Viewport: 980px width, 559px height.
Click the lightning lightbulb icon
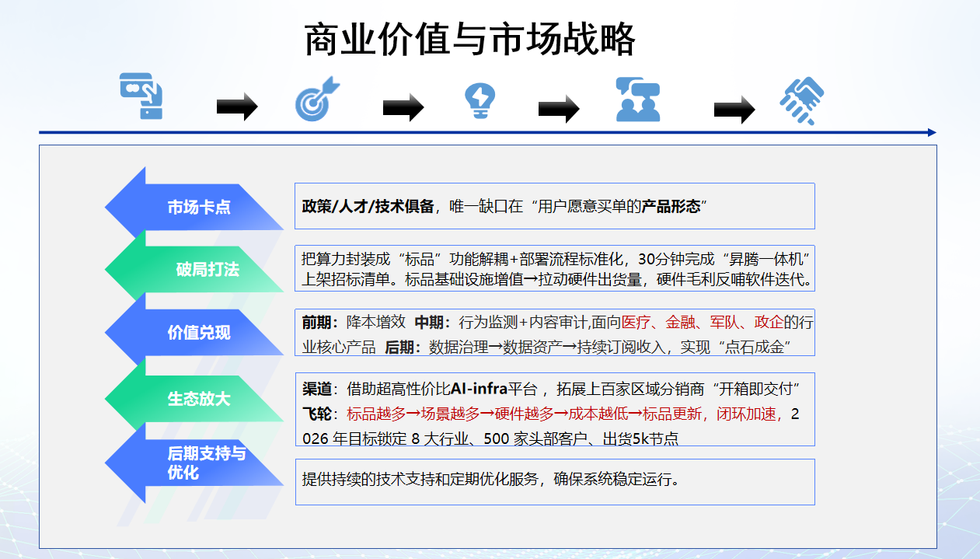pyautogui.click(x=480, y=99)
